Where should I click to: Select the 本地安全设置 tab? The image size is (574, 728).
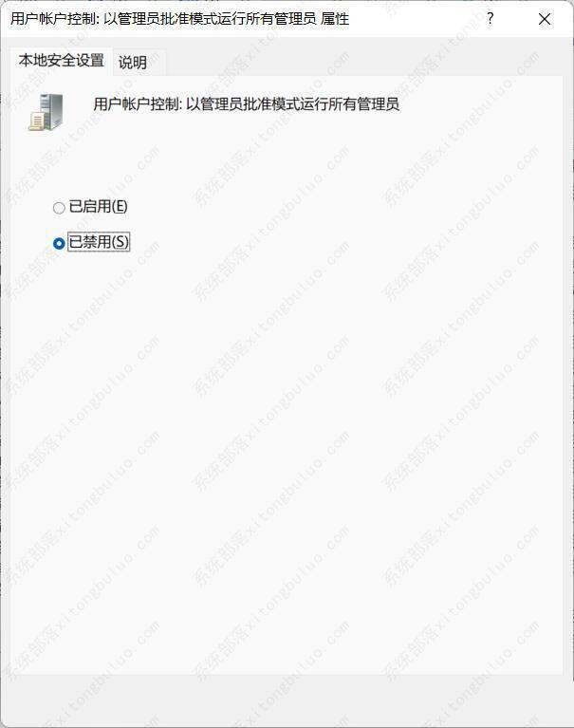(62, 61)
